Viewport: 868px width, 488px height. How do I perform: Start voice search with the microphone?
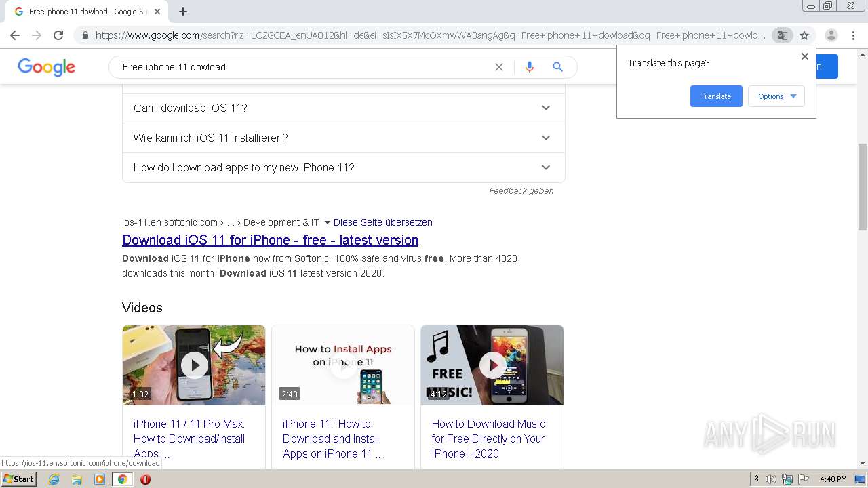pyautogui.click(x=530, y=67)
